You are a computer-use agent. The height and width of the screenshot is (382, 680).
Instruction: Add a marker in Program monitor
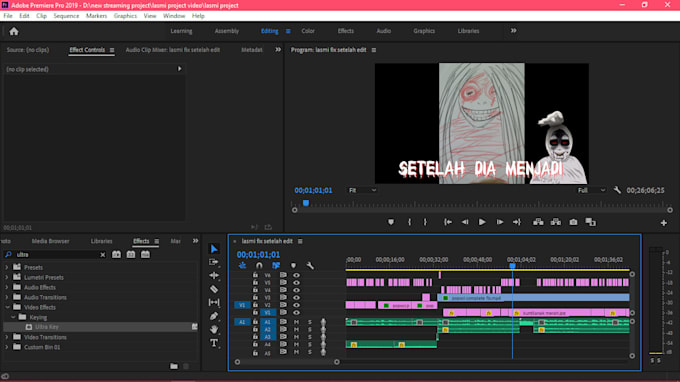point(391,222)
